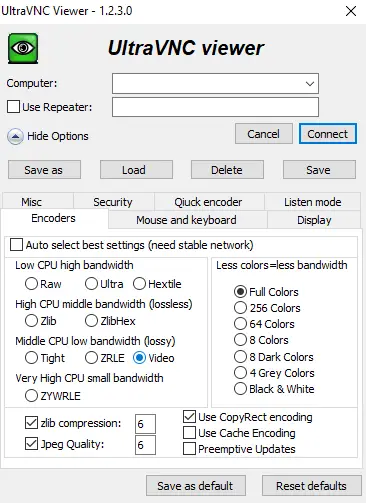This screenshot has width=366, height=503.
Task: Enable the Use Repeater checkbox
Action: (13, 107)
